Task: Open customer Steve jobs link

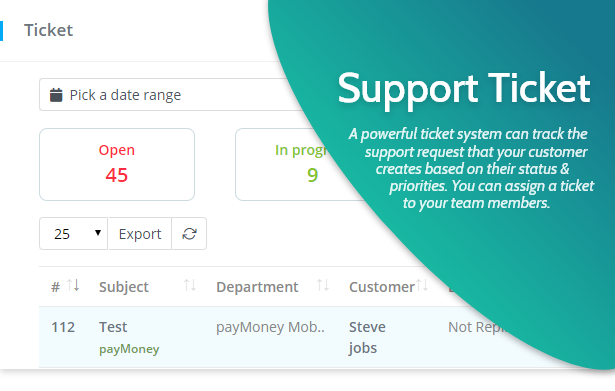Action: (367, 337)
